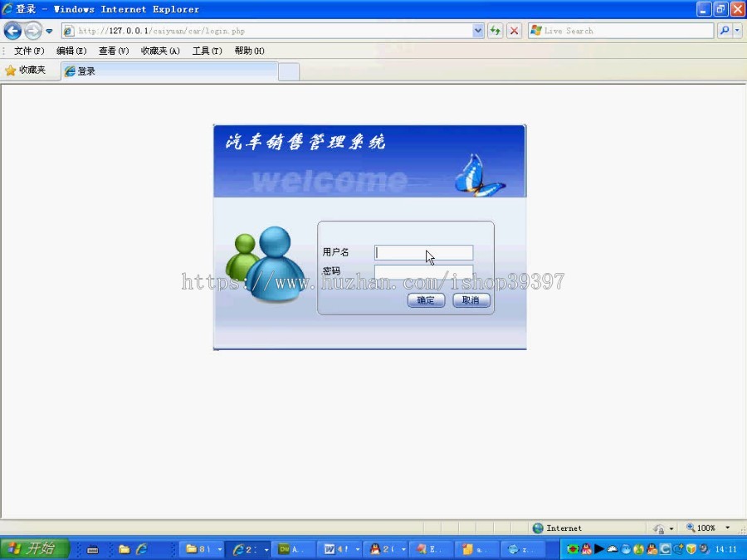Expand the QQ taskbar group arrow

[403, 549]
